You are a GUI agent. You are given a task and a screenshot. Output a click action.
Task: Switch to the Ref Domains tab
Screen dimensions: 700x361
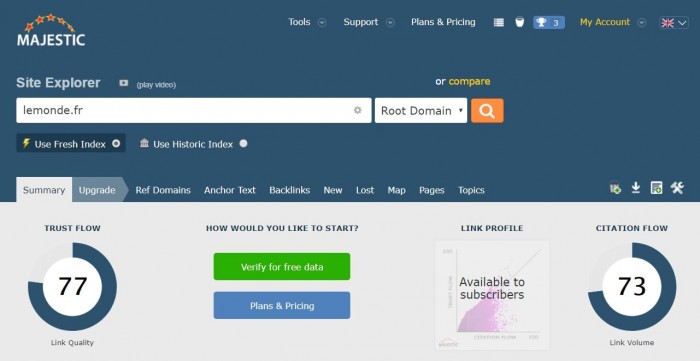163,190
